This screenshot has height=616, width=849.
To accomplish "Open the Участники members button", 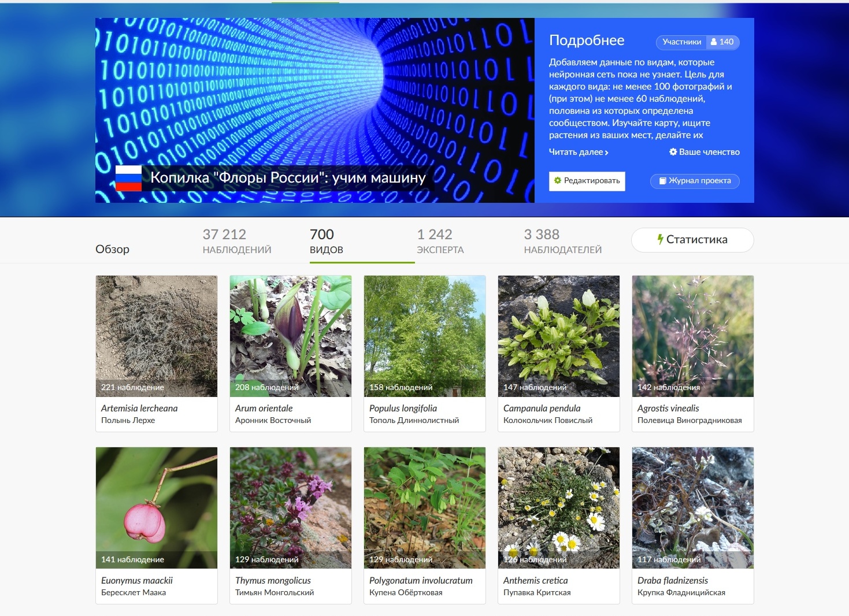I will pyautogui.click(x=698, y=42).
